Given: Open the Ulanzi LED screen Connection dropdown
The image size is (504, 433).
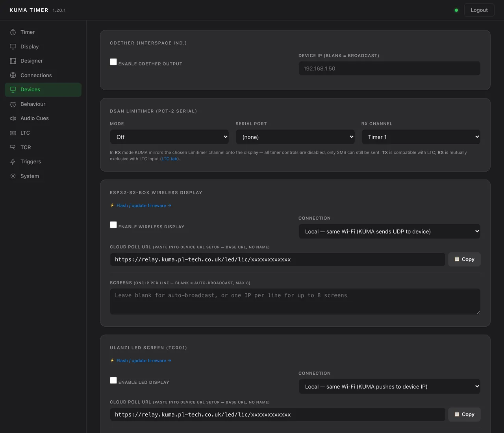Looking at the screenshot, I should click(389, 387).
